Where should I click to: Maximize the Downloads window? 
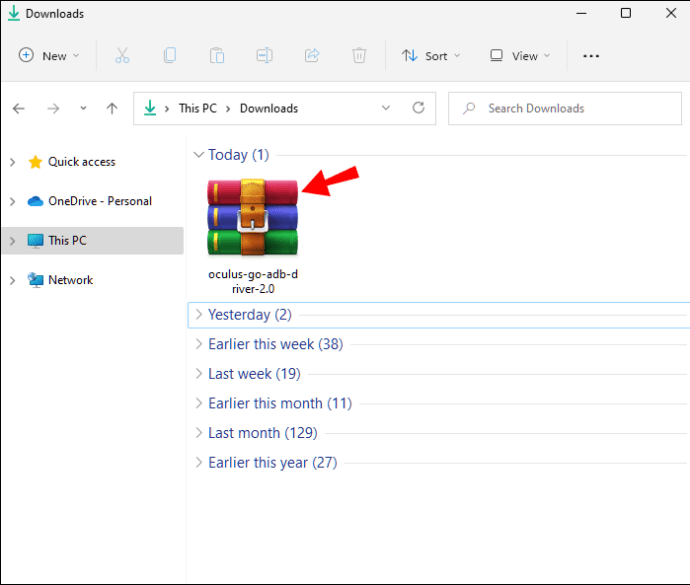pyautogui.click(x=626, y=13)
